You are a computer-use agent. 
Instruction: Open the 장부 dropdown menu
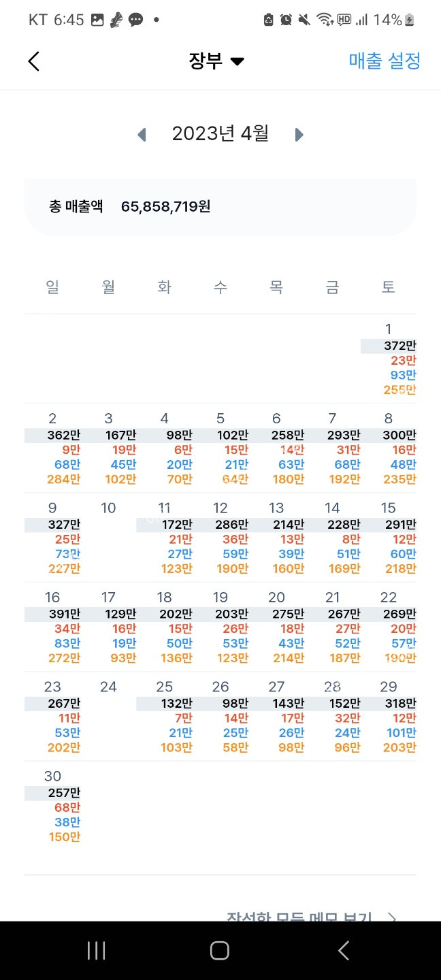tap(216, 61)
